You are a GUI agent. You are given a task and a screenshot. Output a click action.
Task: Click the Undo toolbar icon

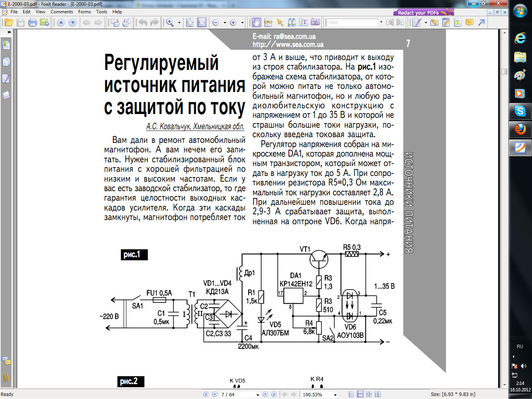pos(142,23)
